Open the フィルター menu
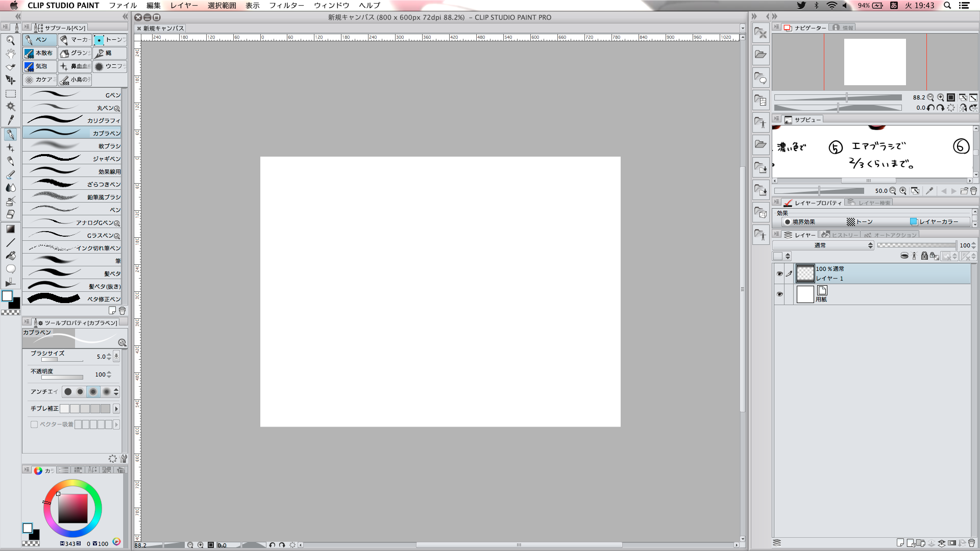Image resolution: width=980 pixels, height=551 pixels. [286, 6]
